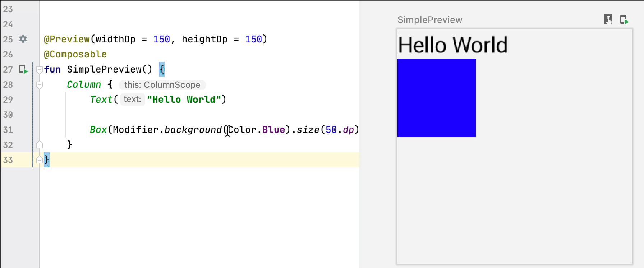Click fold end marker on line 33
The image size is (644, 268).
40,160
